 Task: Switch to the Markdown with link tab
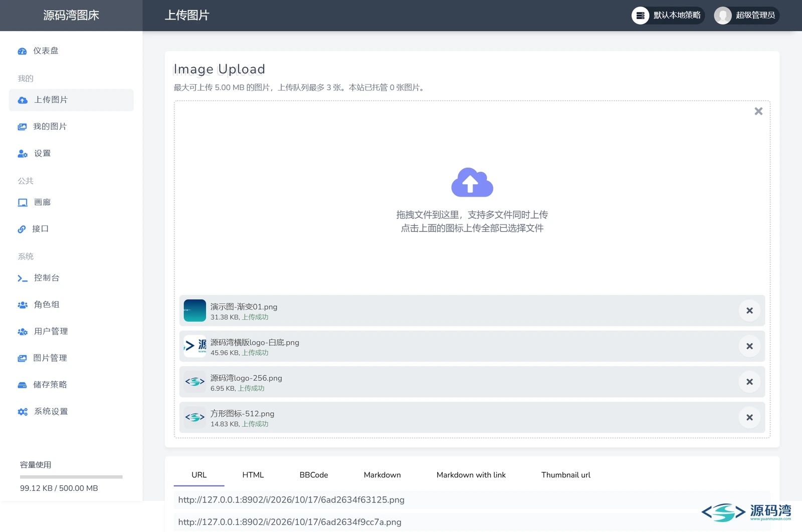[x=471, y=475]
